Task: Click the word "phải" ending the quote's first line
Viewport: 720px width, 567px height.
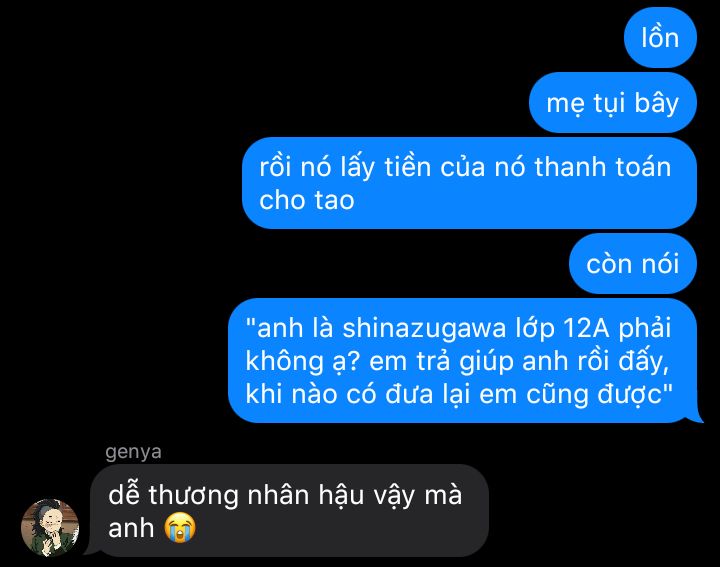Action: click(645, 329)
